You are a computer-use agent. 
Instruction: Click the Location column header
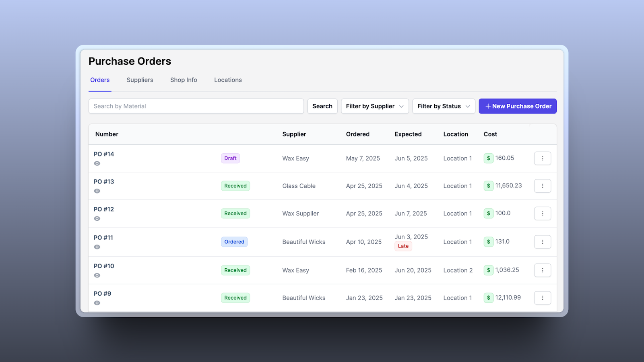tap(456, 134)
